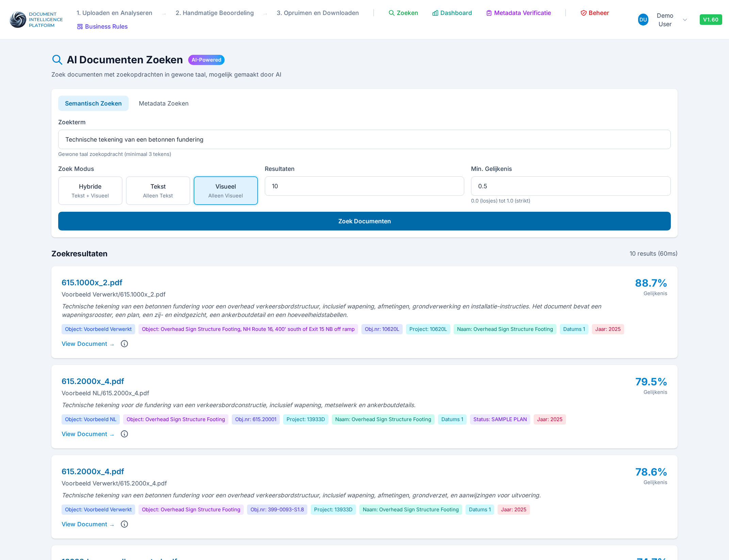Open Business Rules page
Viewport: 729px width, 560px height.
tap(102, 27)
